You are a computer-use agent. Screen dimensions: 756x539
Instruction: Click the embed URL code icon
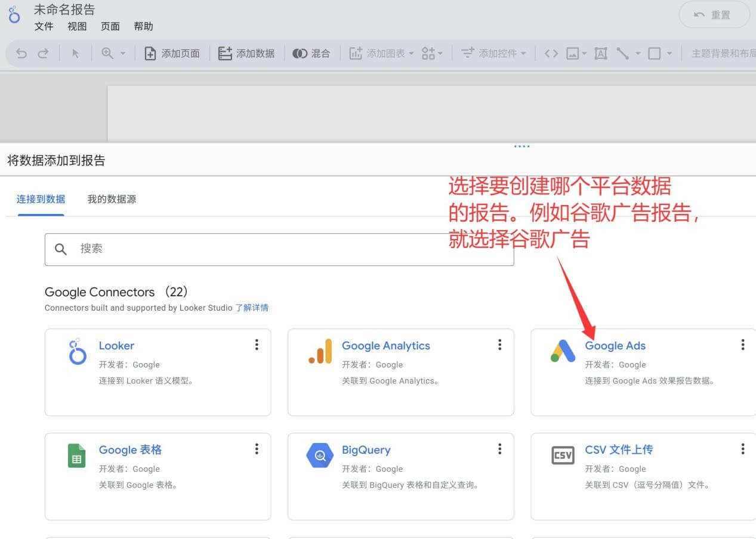coord(551,54)
